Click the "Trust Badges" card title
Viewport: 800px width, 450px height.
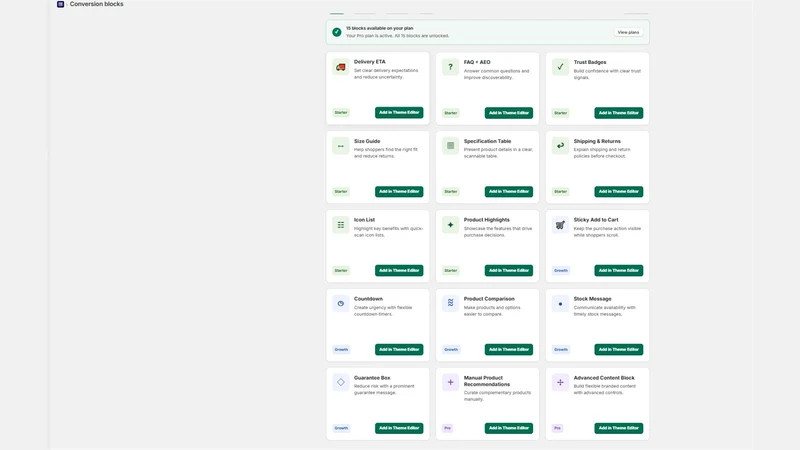(x=590, y=62)
